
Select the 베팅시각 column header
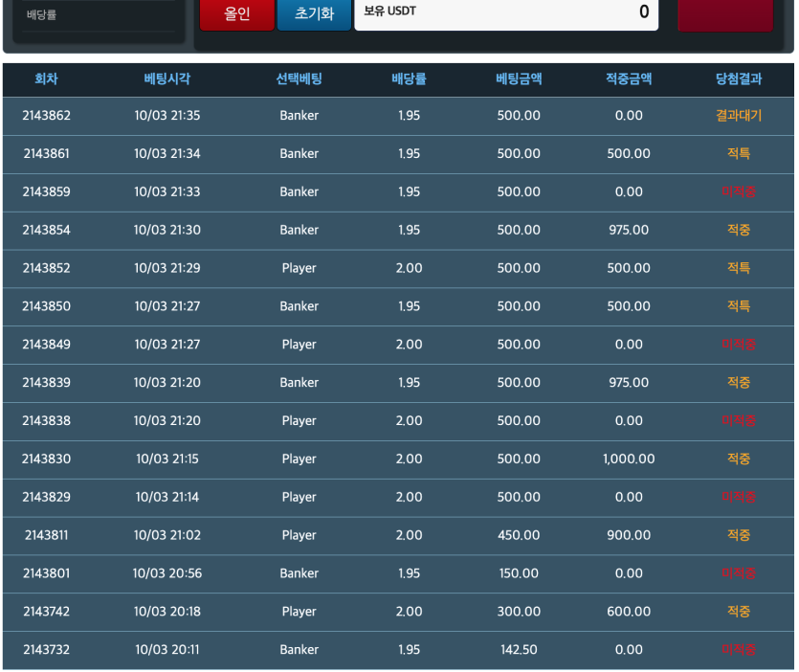pos(167,79)
